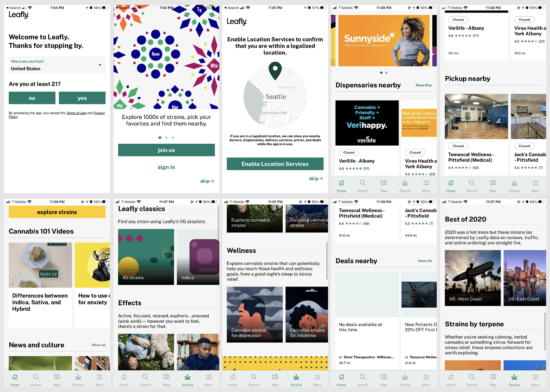Tap the More icon on Pickup nearby screen
The image size is (550, 392).
tap(535, 186)
